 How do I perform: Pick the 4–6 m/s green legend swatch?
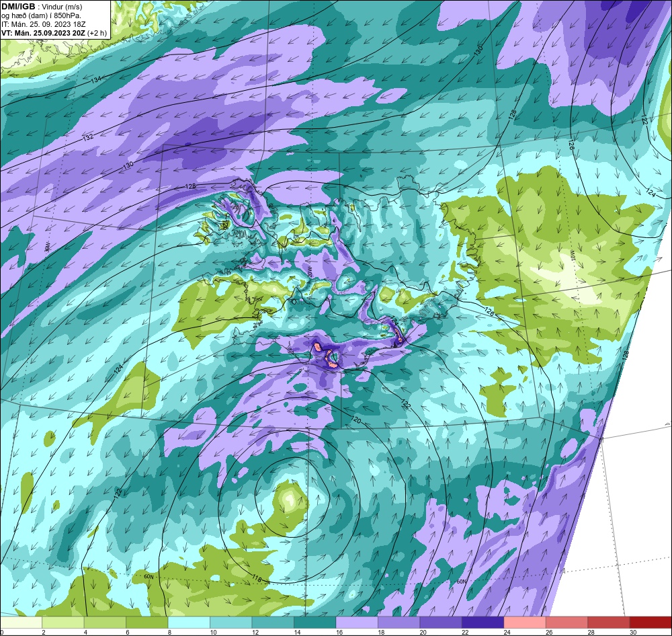click(x=105, y=623)
